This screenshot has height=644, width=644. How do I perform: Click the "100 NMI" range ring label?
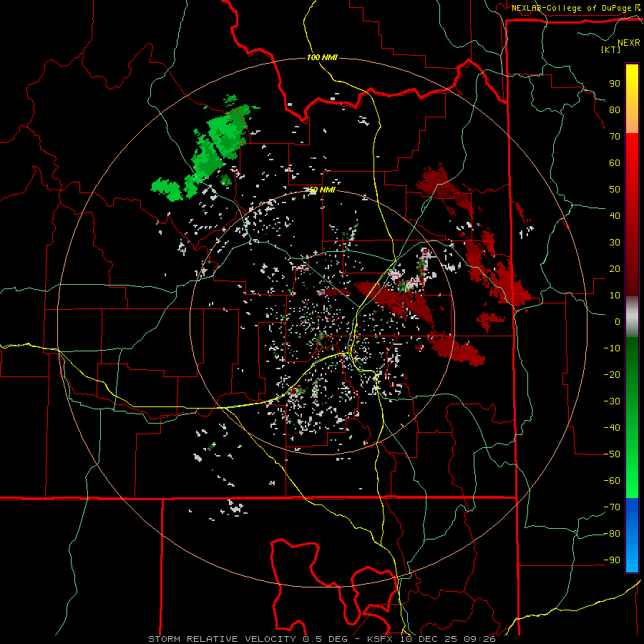(x=322, y=57)
